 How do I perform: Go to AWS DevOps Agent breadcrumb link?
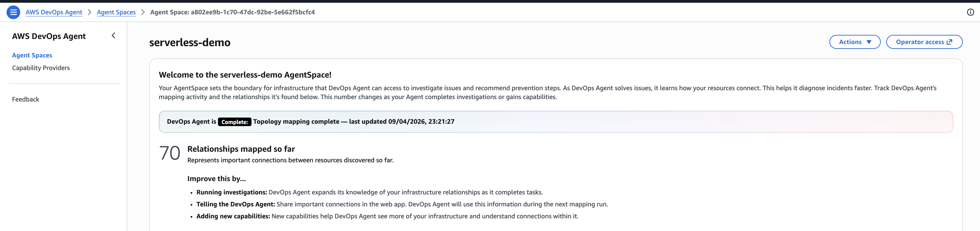[x=54, y=12]
